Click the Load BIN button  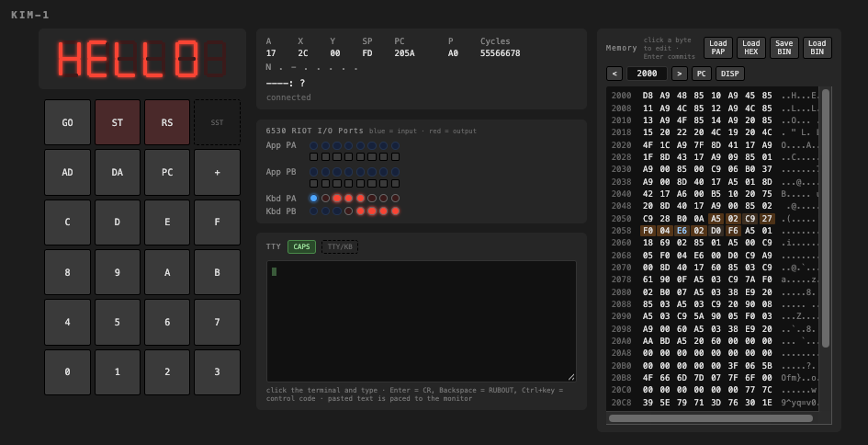point(817,48)
